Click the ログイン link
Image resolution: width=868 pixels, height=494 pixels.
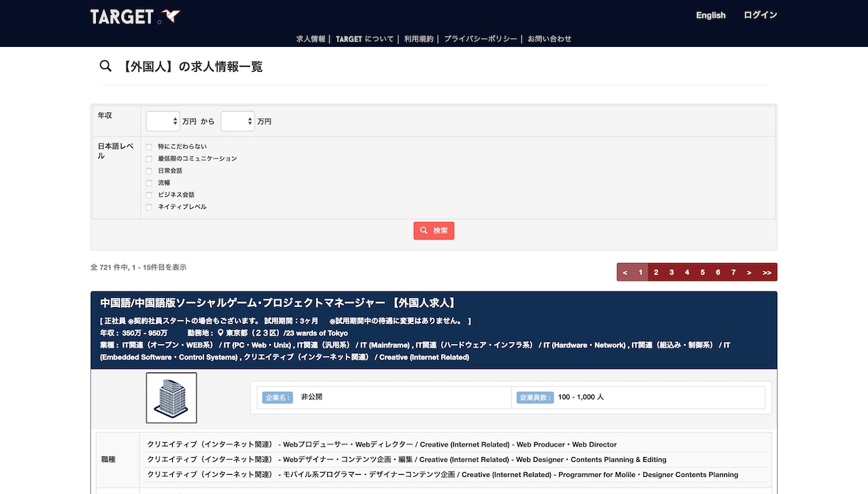pos(761,15)
